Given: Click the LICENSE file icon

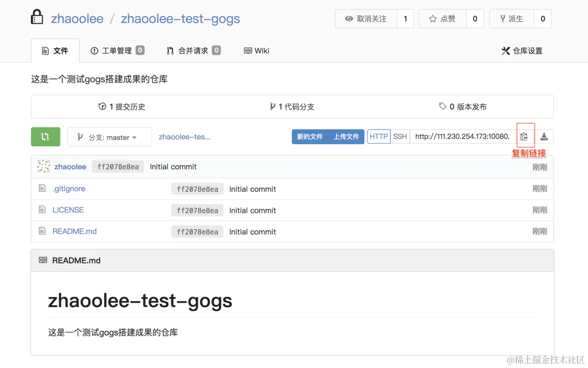Looking at the screenshot, I should point(42,210).
